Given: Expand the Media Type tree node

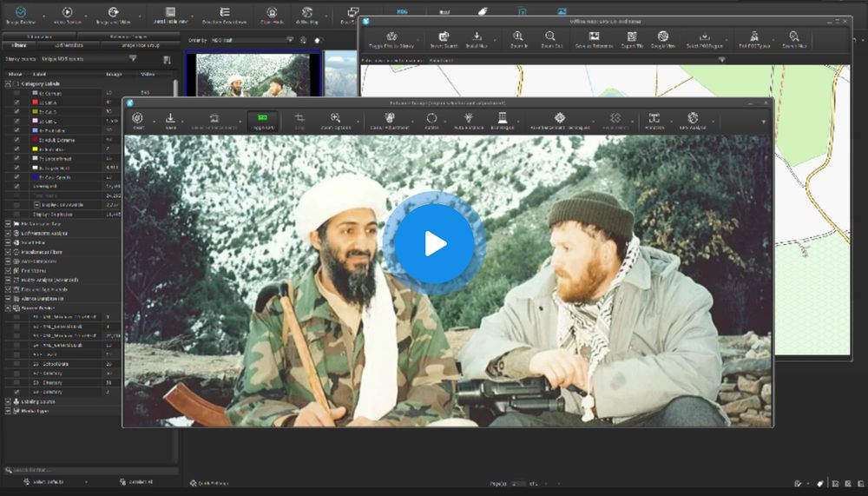Looking at the screenshot, I should pyautogui.click(x=8, y=411).
